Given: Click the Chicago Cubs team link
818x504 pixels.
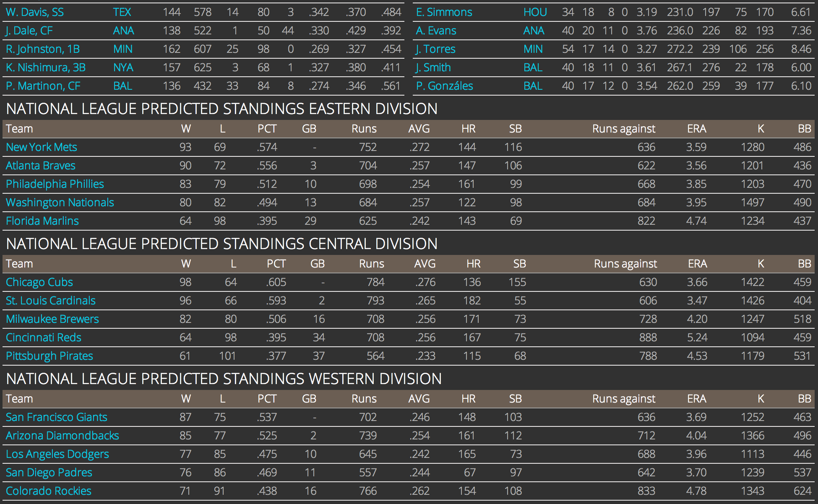Looking at the screenshot, I should pyautogui.click(x=39, y=282).
